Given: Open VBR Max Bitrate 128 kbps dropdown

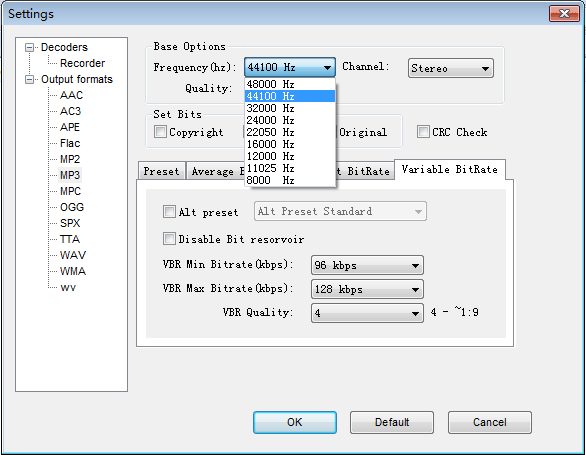Looking at the screenshot, I should pos(367,289).
